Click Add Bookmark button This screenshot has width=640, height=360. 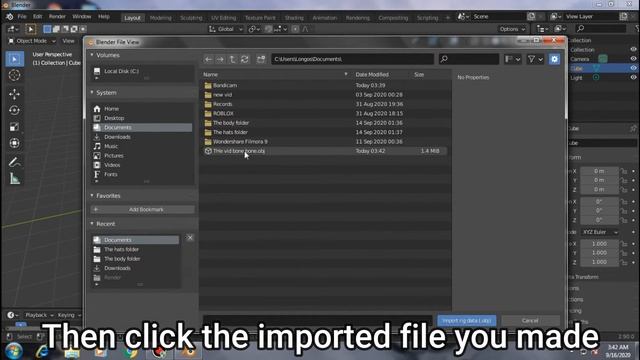tap(142, 209)
